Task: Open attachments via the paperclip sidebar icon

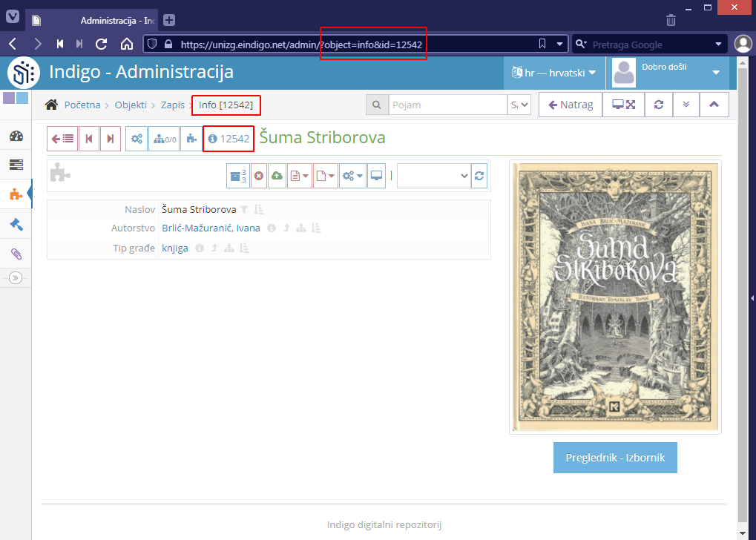Action: [15, 252]
